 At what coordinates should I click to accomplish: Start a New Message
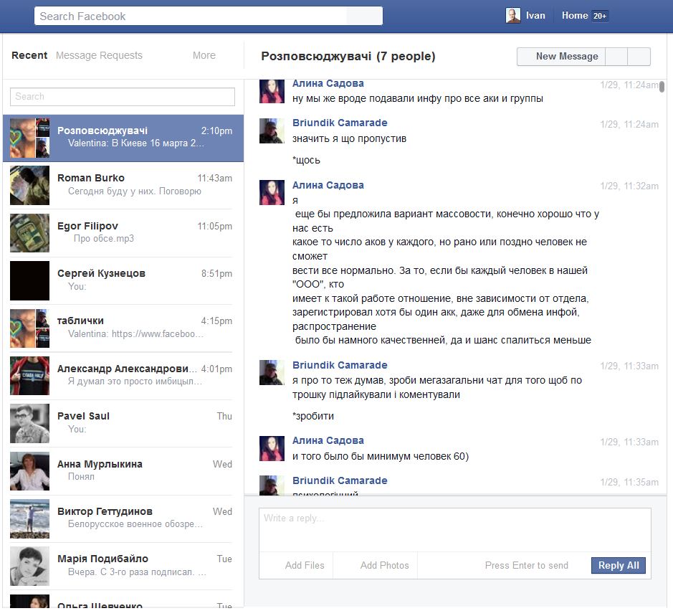click(x=566, y=57)
